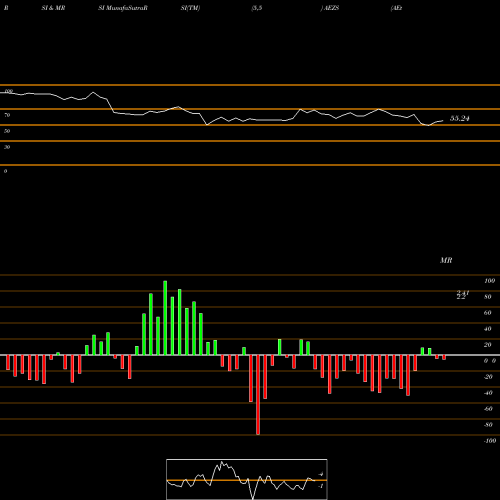Click the 'AEZS' ticker text in header

[x=331, y=8]
